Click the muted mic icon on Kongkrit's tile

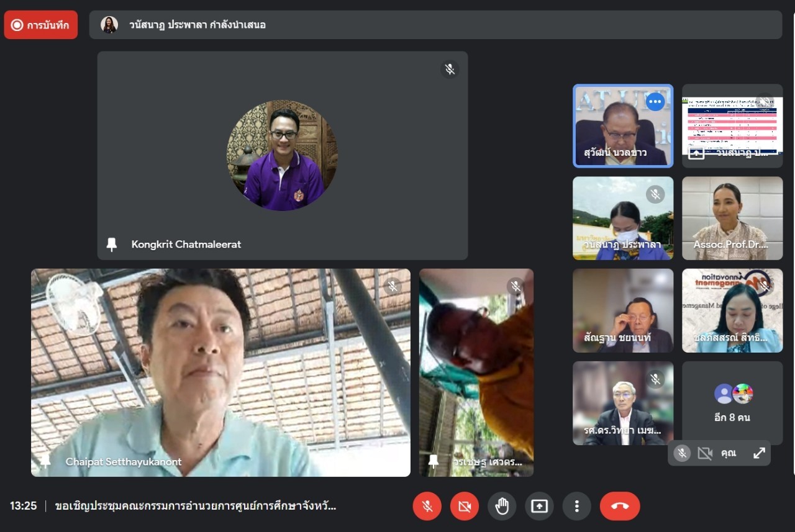tap(450, 69)
